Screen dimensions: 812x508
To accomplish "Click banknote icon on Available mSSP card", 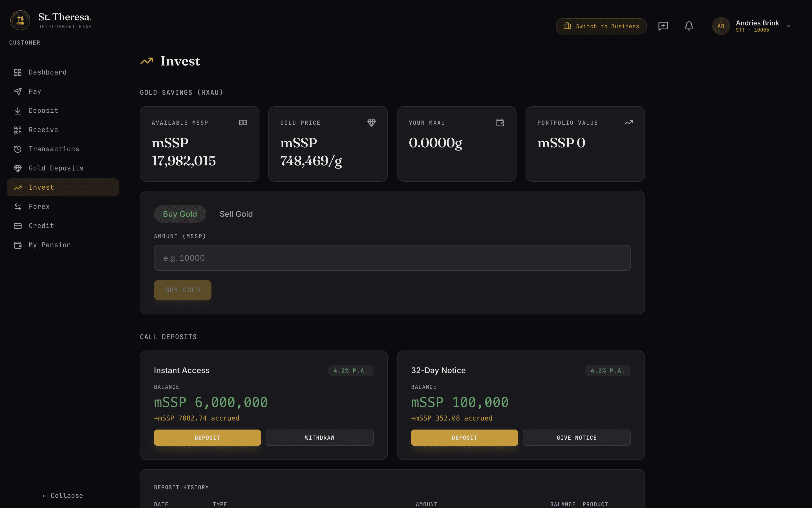I will (x=243, y=123).
